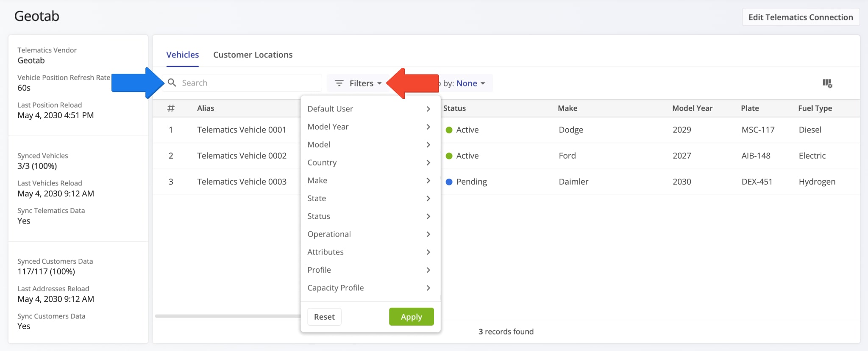Click the Hydrogen fuel type cell

[817, 182]
